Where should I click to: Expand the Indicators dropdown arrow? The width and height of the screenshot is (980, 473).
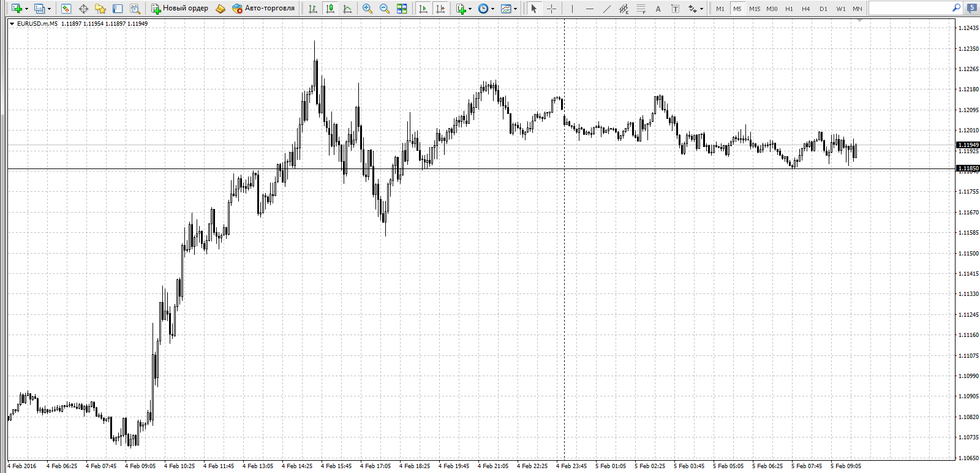pyautogui.click(x=470, y=9)
